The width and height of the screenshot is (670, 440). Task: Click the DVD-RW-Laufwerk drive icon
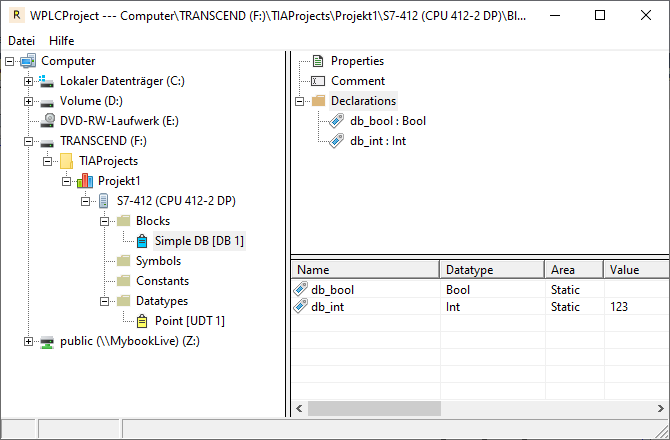(47, 121)
